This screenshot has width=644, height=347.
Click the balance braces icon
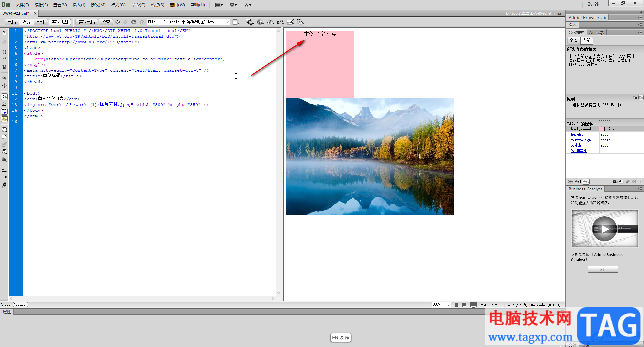point(4,85)
